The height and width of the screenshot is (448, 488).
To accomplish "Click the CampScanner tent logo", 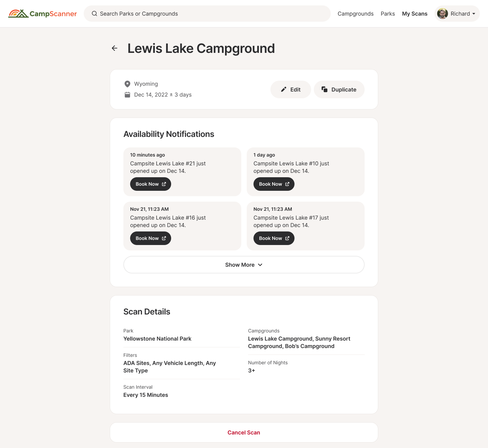I will [18, 14].
